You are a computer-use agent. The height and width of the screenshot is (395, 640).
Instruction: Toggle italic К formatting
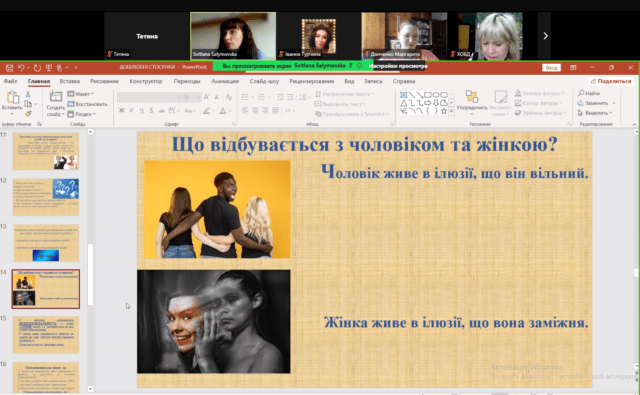131,111
